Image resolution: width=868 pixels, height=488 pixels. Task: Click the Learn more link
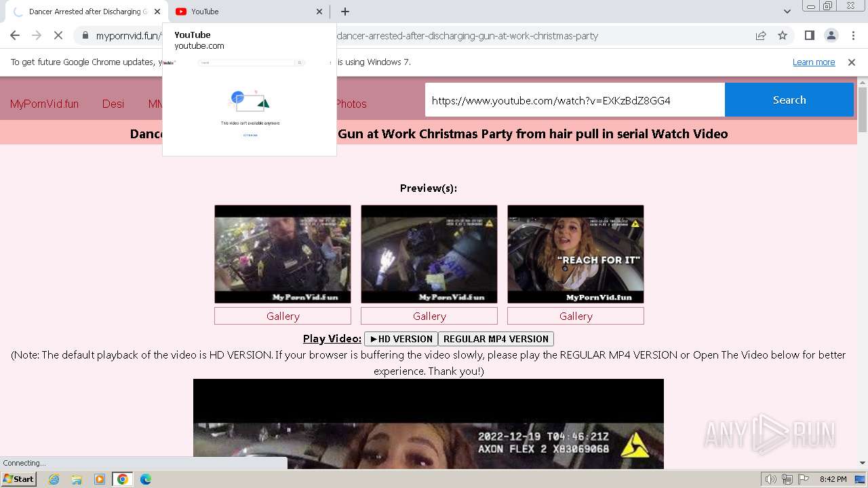pos(814,62)
